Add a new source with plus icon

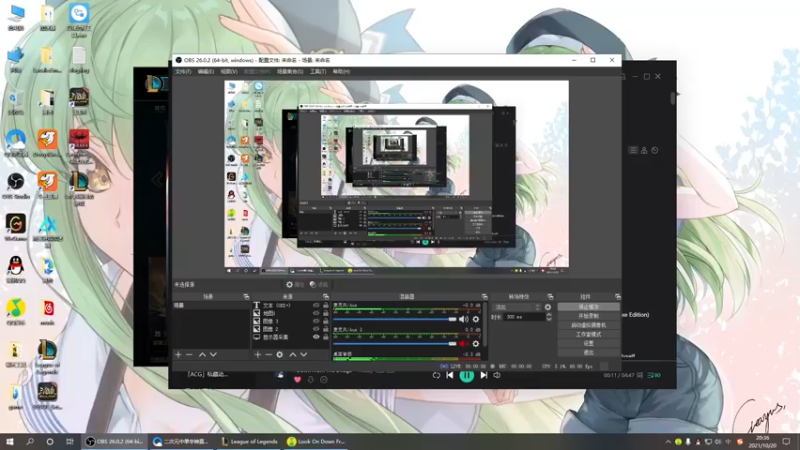point(258,355)
